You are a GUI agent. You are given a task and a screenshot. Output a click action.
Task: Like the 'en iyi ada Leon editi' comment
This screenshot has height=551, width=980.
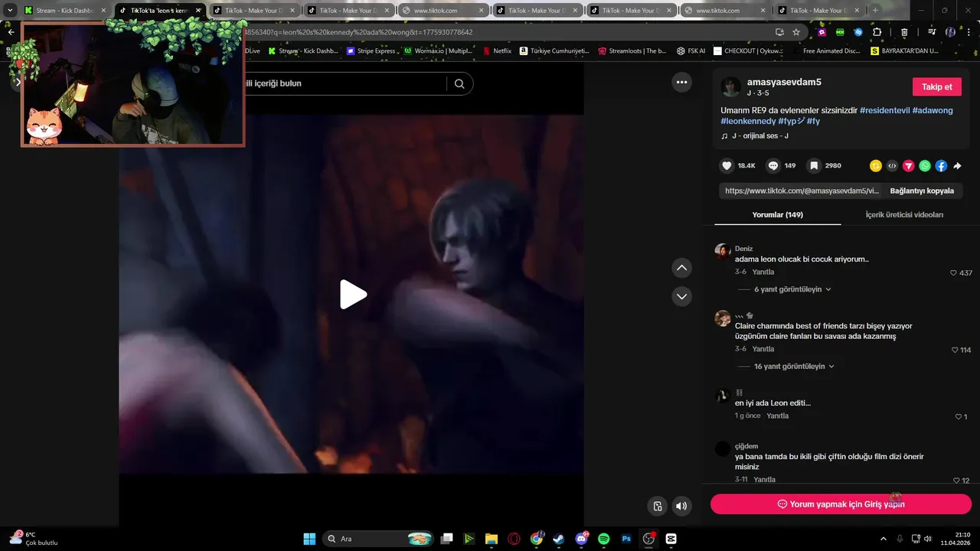click(959, 417)
